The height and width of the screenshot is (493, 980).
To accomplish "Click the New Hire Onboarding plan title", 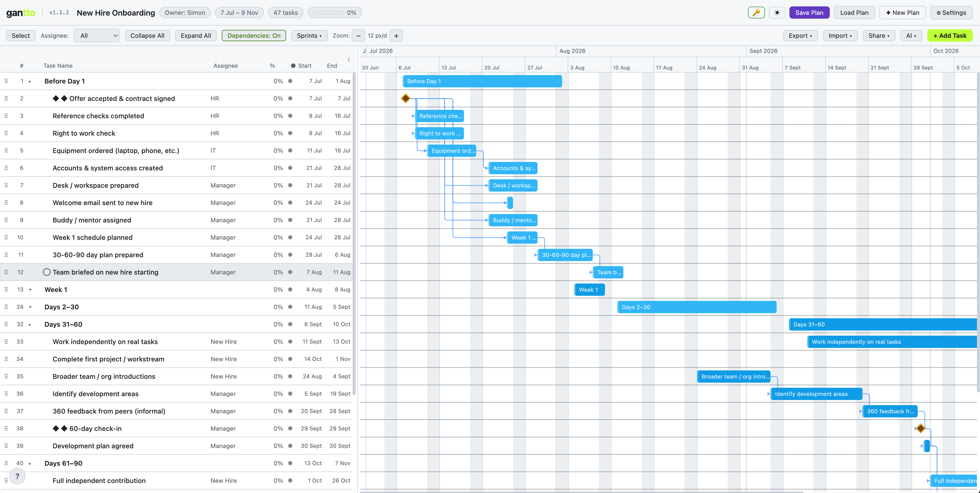I will [x=116, y=13].
